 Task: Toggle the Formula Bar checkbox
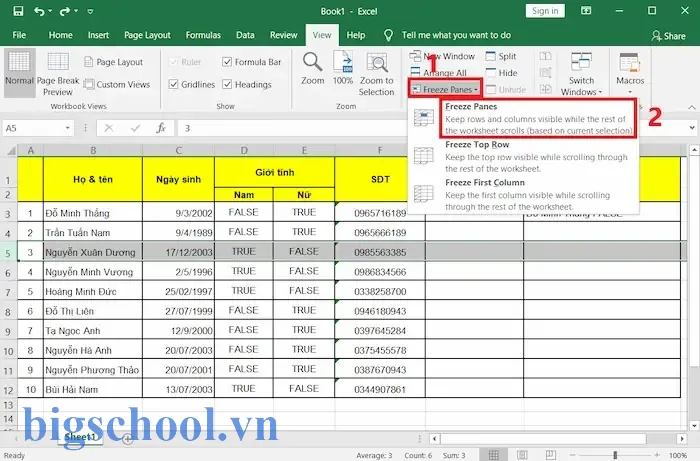coord(227,62)
